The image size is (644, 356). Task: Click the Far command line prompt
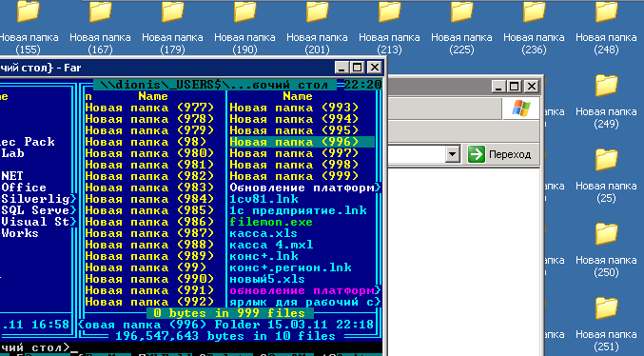coord(39,347)
